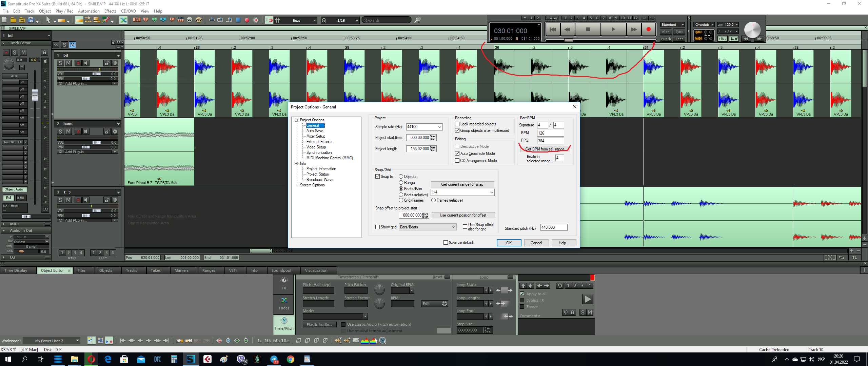Screen dimensions: 868x366
Task: Click the Help... button in the dialog
Action: point(564,243)
